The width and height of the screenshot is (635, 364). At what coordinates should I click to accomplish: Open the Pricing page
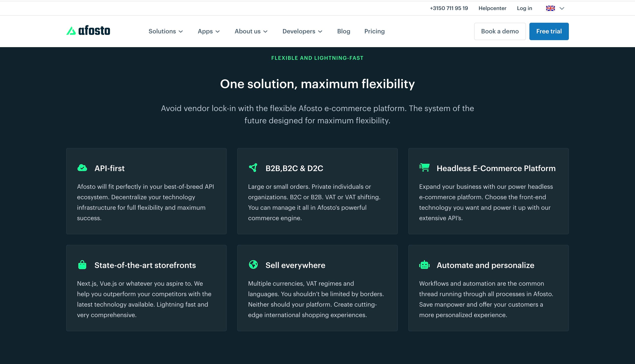tap(374, 31)
